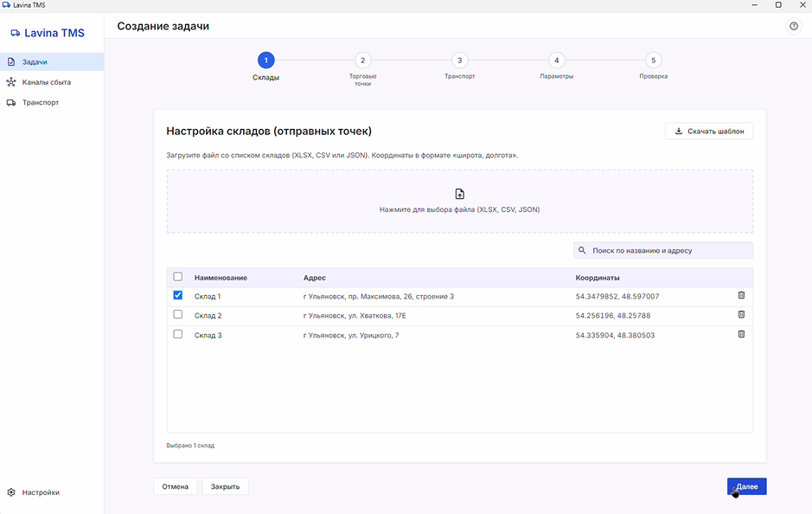Open Задачи in the sidebar menu
812x514 pixels.
(52, 61)
